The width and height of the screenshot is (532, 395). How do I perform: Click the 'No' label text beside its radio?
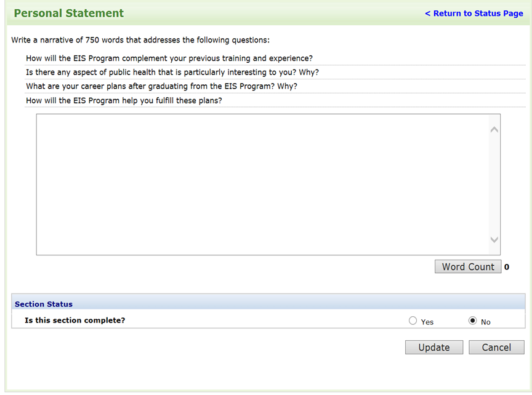[486, 322]
